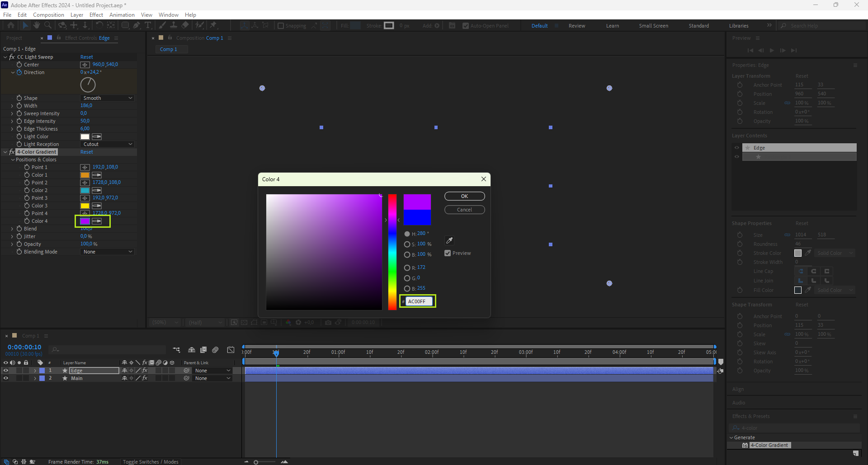
Task: Select the Saturation radio button
Action: tap(407, 244)
